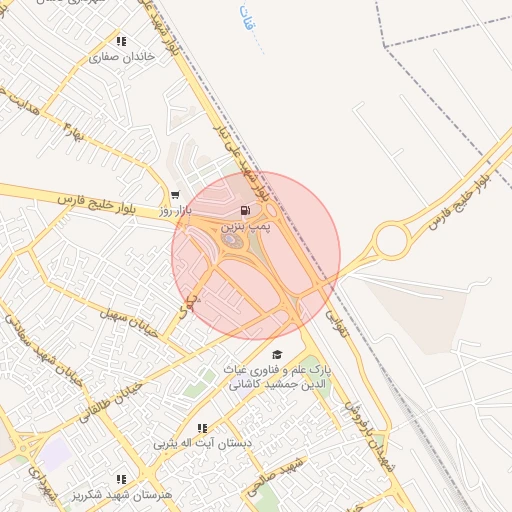Screen dimensions: 512x512
Task: Click the school icon above هنرستان شهید شکرریز
Action: 121,479
